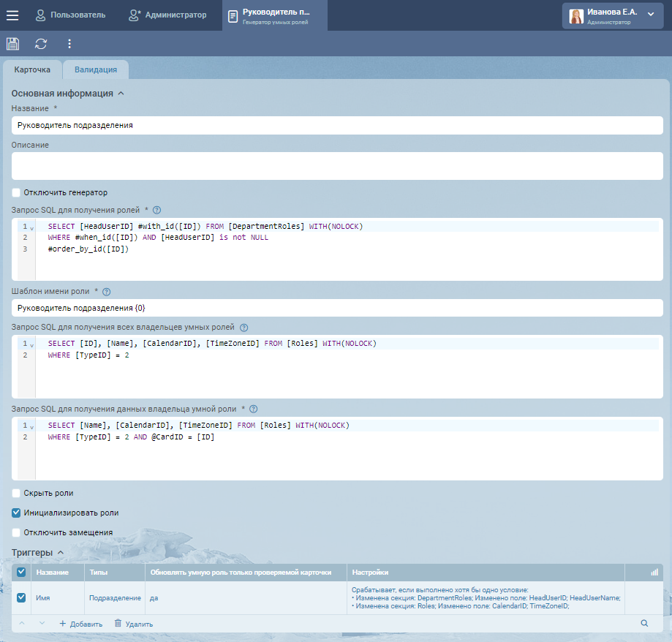The width and height of the screenshot is (672, 642).
Task: Collapse the 'Триггеры' section
Action: point(61,553)
